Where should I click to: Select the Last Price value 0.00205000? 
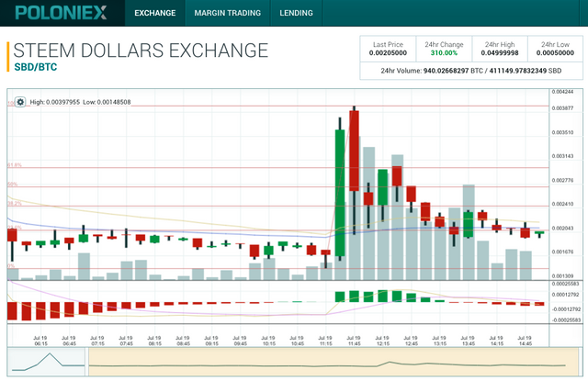388,53
